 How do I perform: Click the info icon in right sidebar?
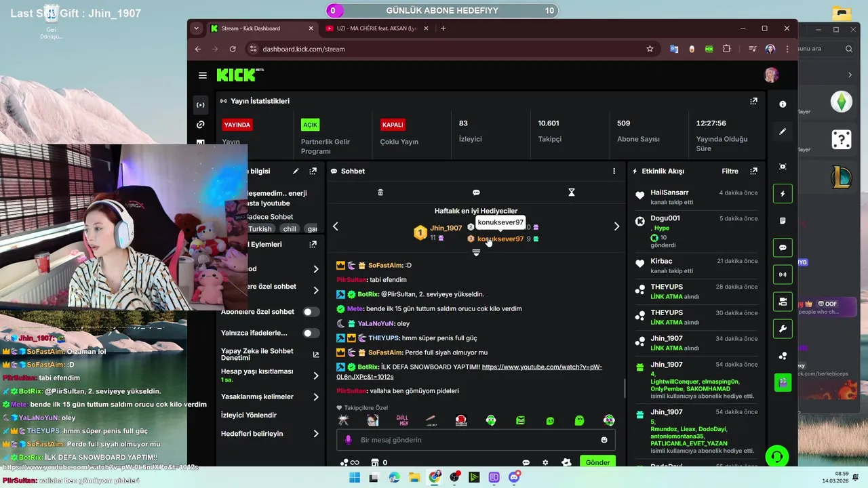tap(783, 104)
